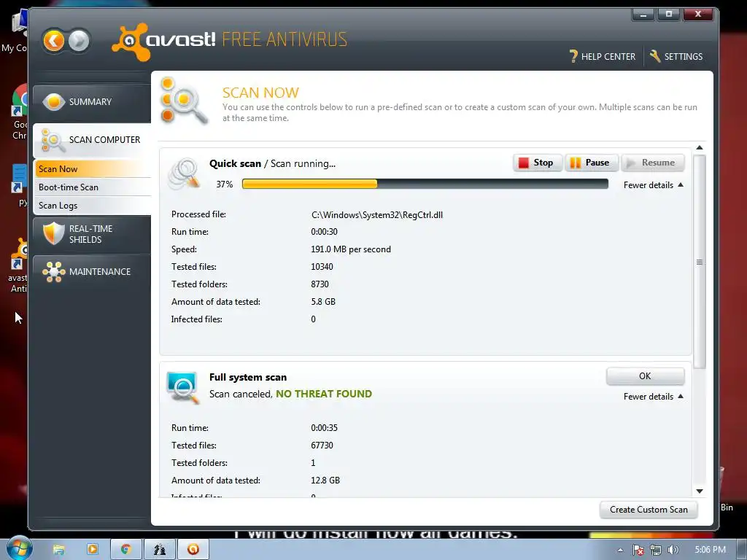Click the Quick scan progress bar
The height and width of the screenshot is (560, 747).
pos(425,184)
